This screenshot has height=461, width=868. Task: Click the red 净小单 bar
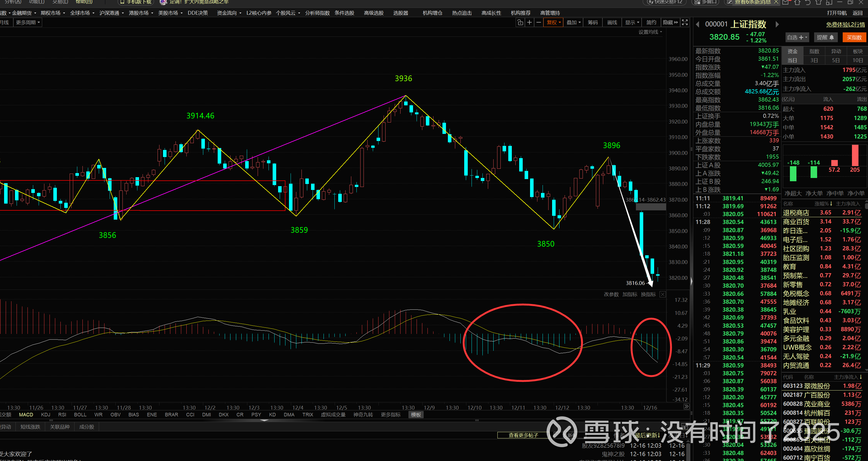point(855,155)
